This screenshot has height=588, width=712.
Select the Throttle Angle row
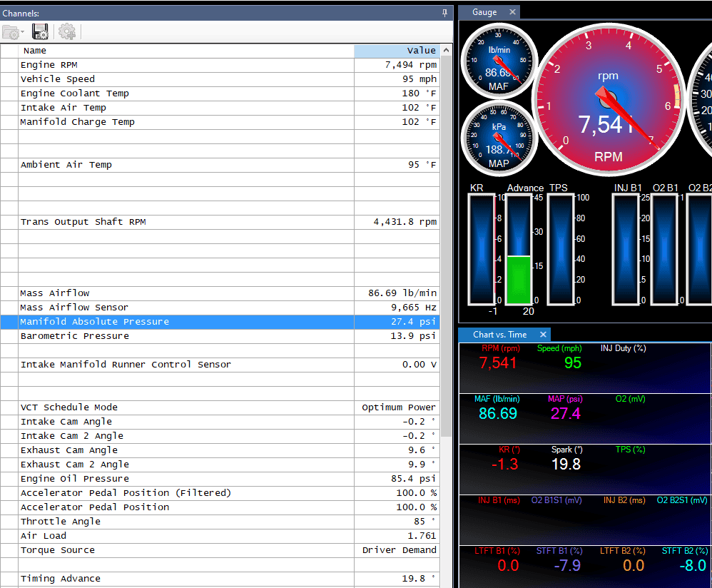[220, 522]
